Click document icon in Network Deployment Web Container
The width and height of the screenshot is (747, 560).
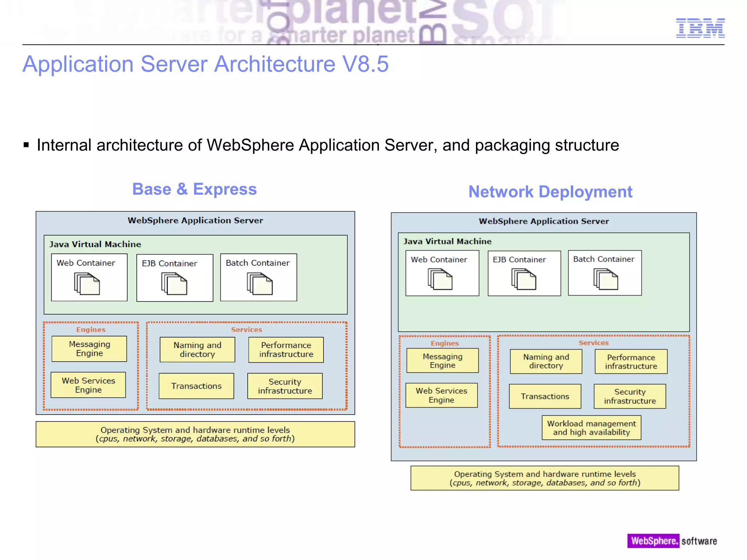click(x=440, y=279)
